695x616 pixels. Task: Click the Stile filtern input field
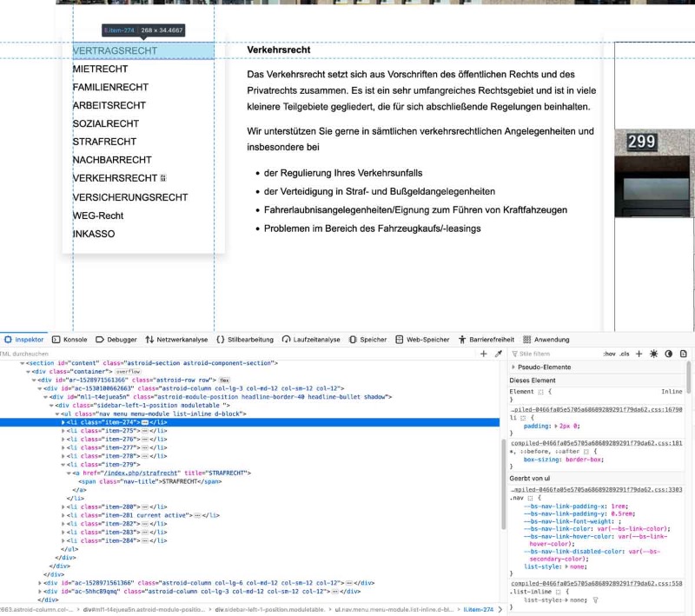[556, 354]
